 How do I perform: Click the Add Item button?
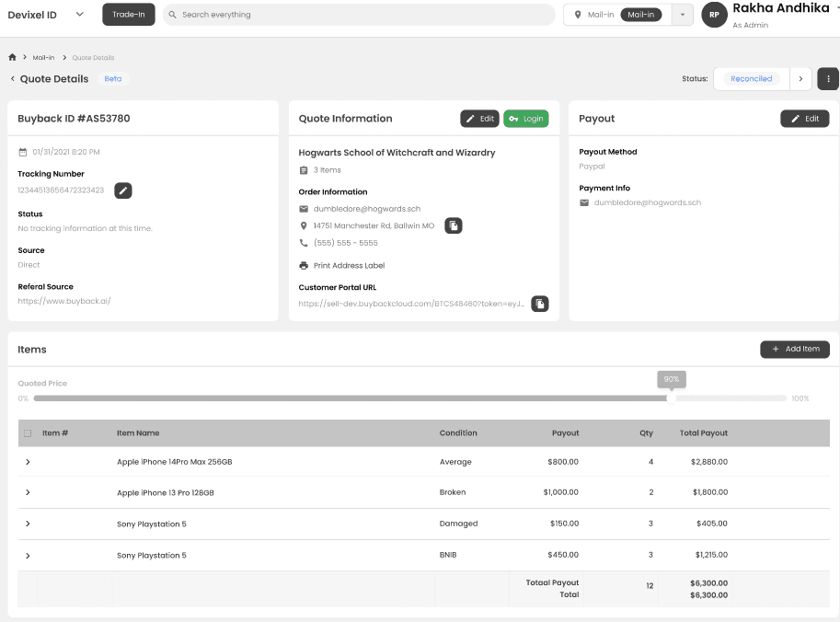(795, 350)
